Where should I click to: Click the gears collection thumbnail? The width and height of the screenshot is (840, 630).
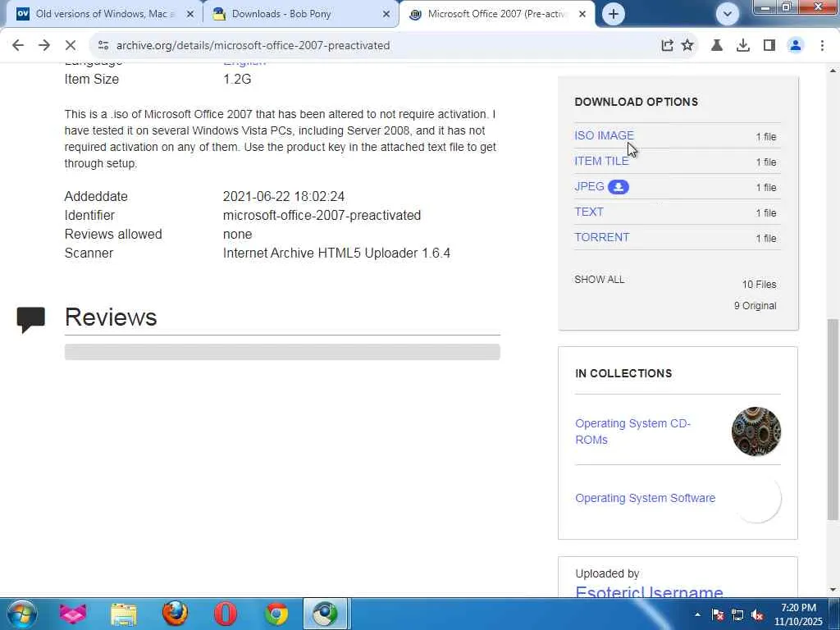tap(756, 431)
